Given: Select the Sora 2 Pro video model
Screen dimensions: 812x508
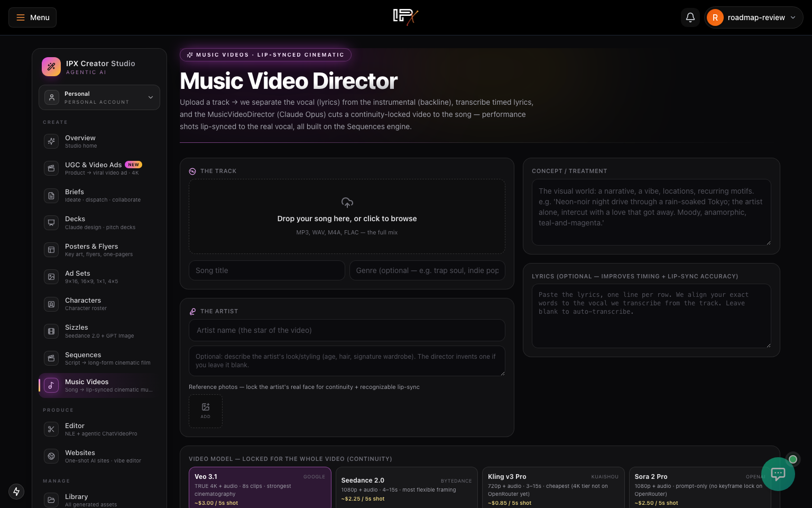Looking at the screenshot, I should pyautogui.click(x=700, y=488).
